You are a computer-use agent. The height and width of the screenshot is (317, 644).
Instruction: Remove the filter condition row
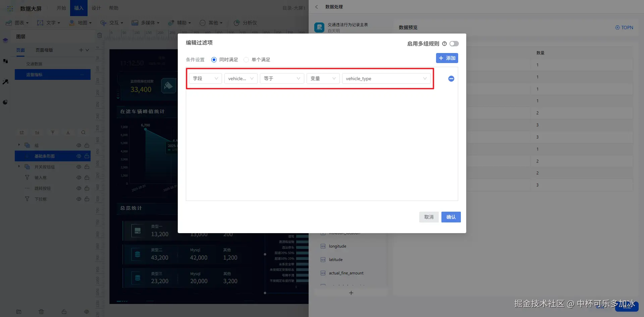[451, 78]
